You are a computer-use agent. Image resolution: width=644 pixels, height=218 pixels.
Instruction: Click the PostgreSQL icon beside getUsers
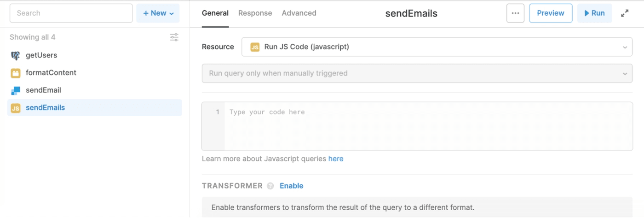coord(16,55)
